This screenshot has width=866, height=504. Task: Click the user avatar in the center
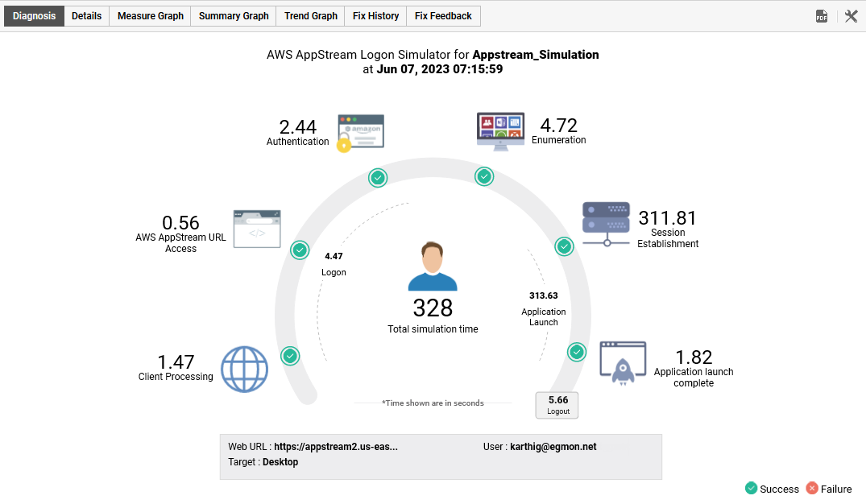click(x=433, y=266)
